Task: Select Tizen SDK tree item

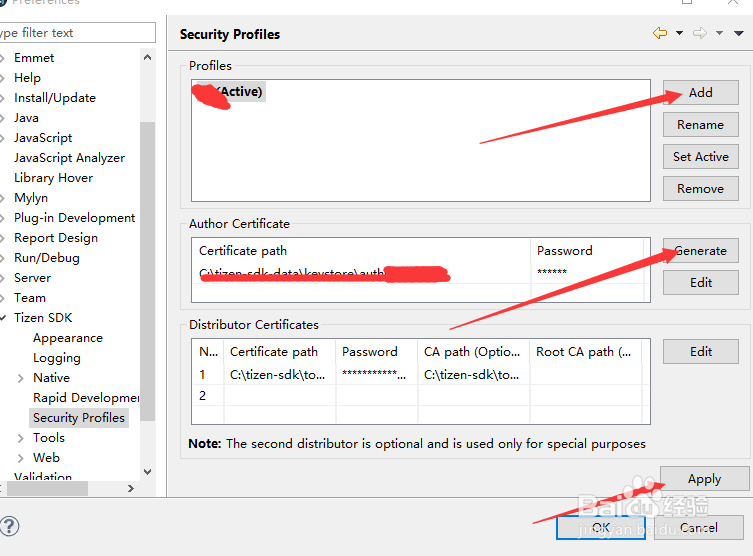Action: [x=43, y=318]
